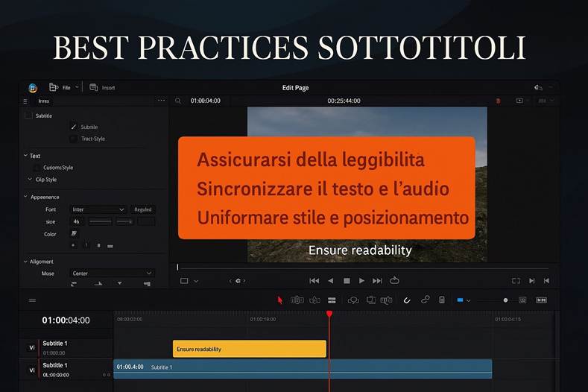Click the zoom-to-fit timeline icon
The height and width of the screenshot is (392, 588).
tap(522, 300)
